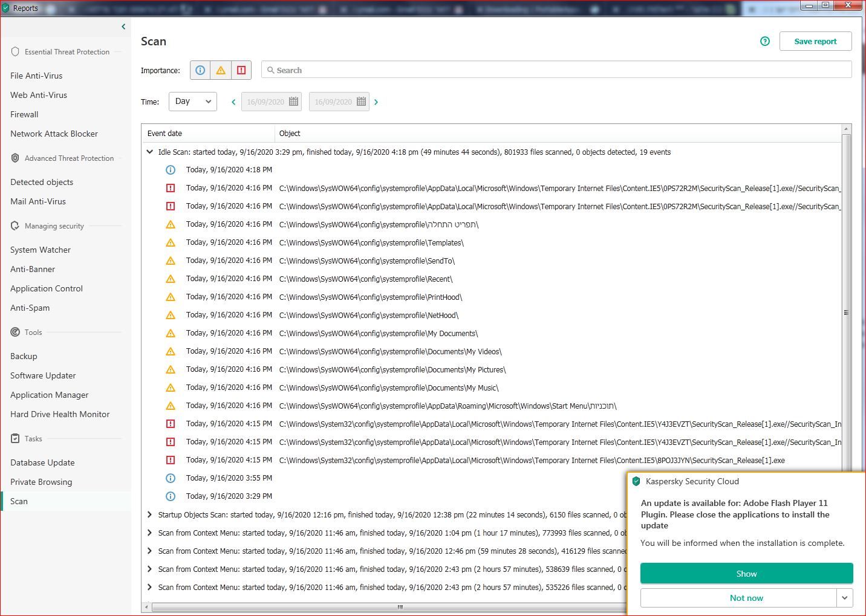Click the warning icon on the NetHood row

pyautogui.click(x=171, y=315)
